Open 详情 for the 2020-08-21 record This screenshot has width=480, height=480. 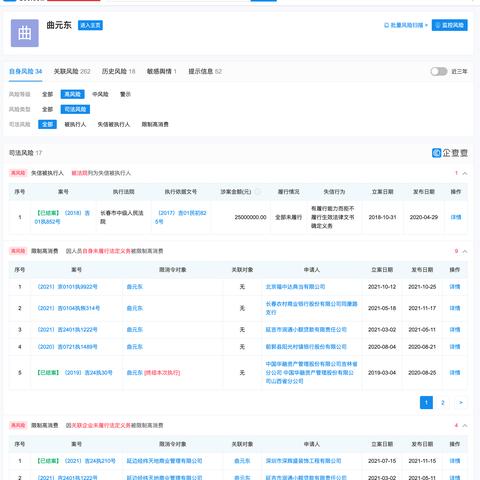[x=455, y=347]
